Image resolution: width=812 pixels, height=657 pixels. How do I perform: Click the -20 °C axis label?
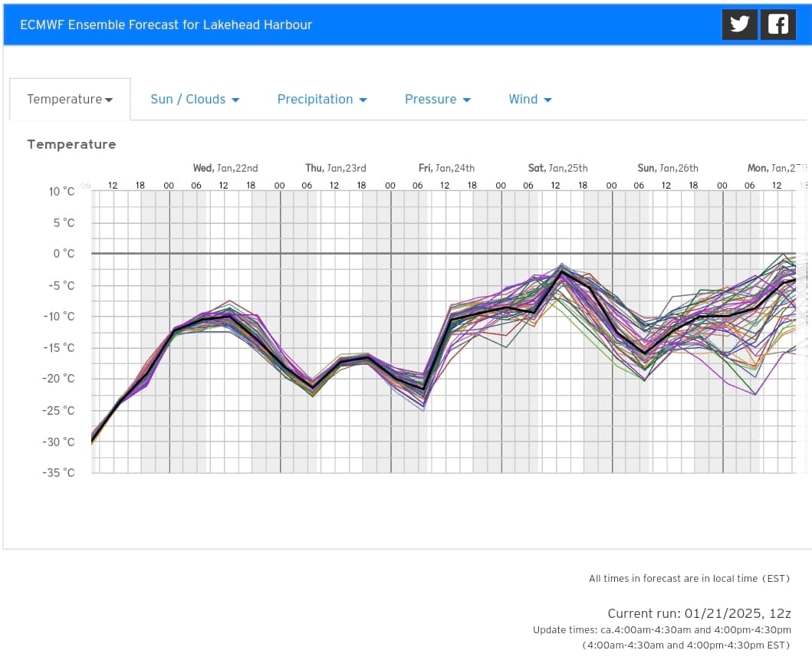click(58, 379)
